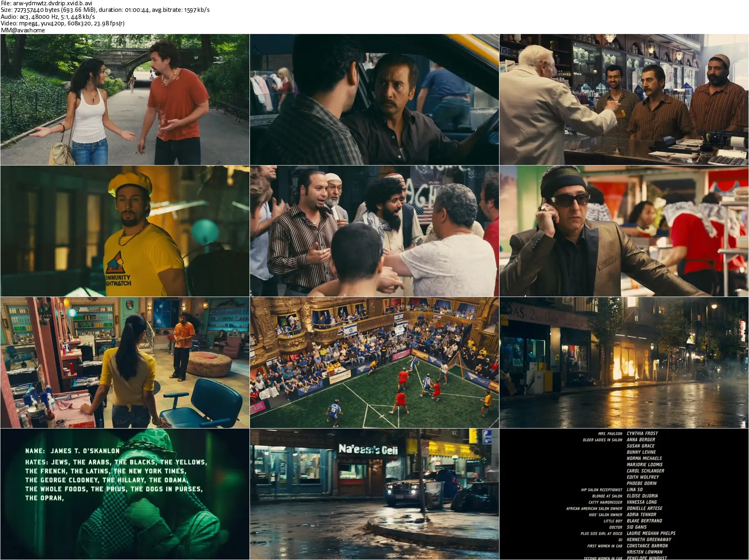Click the park walking couple thumbnail
This screenshot has width=749, height=560.
point(125,100)
